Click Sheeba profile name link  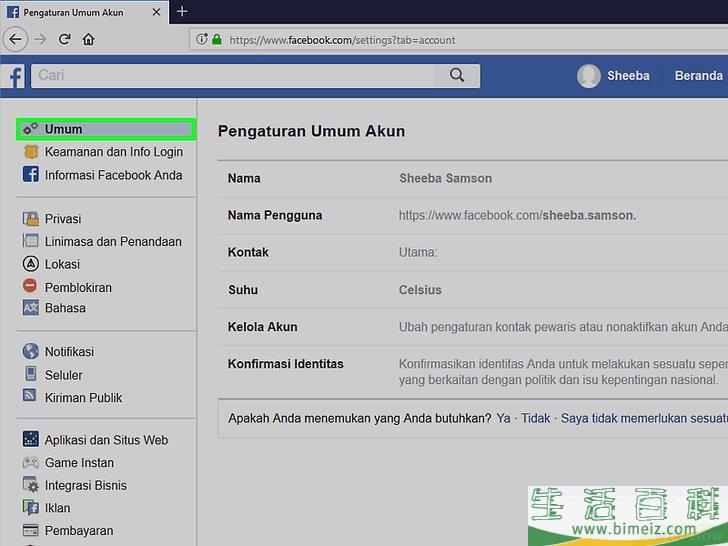[628, 76]
